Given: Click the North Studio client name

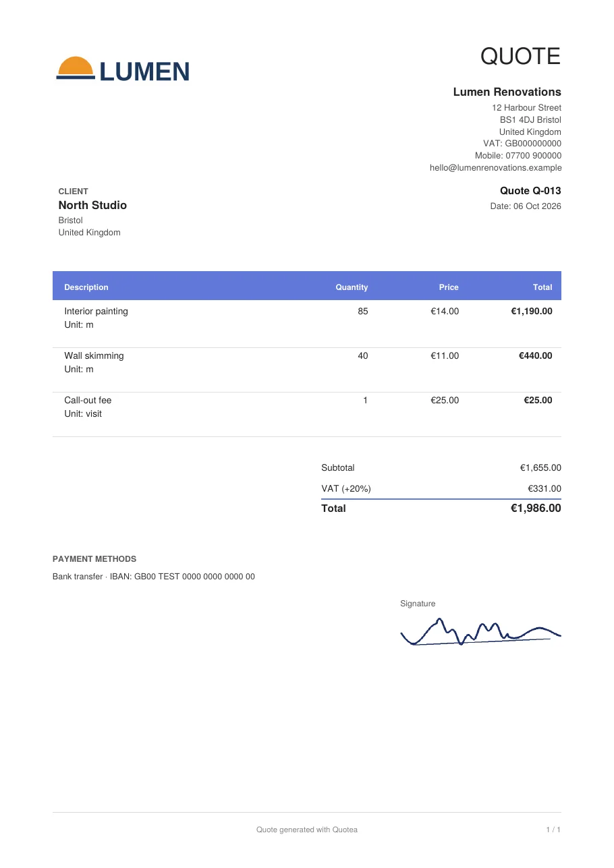Looking at the screenshot, I should pos(92,205).
